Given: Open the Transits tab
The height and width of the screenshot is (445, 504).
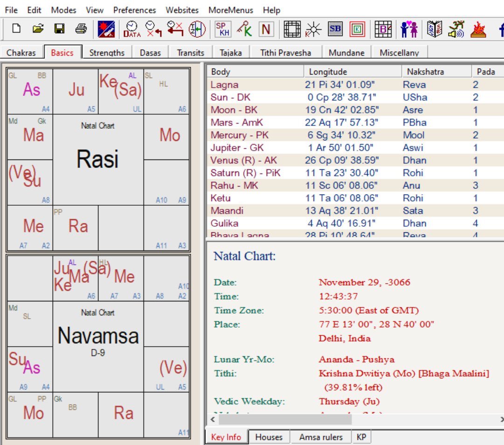Looking at the screenshot, I should (x=191, y=52).
